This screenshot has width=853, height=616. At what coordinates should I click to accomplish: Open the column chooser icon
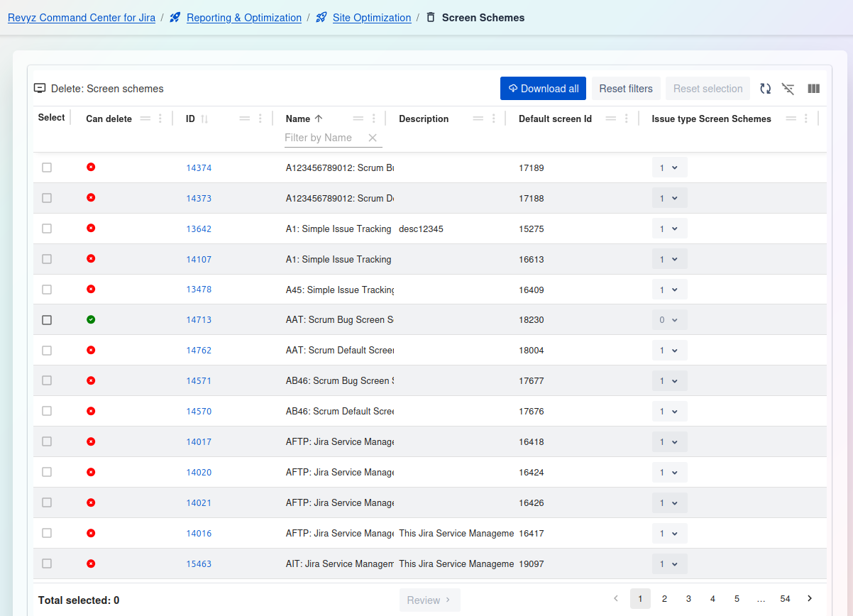coord(813,89)
